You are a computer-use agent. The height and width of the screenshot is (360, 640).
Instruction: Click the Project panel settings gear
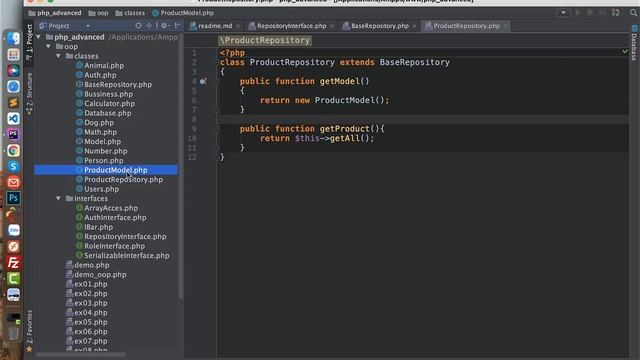164,25
